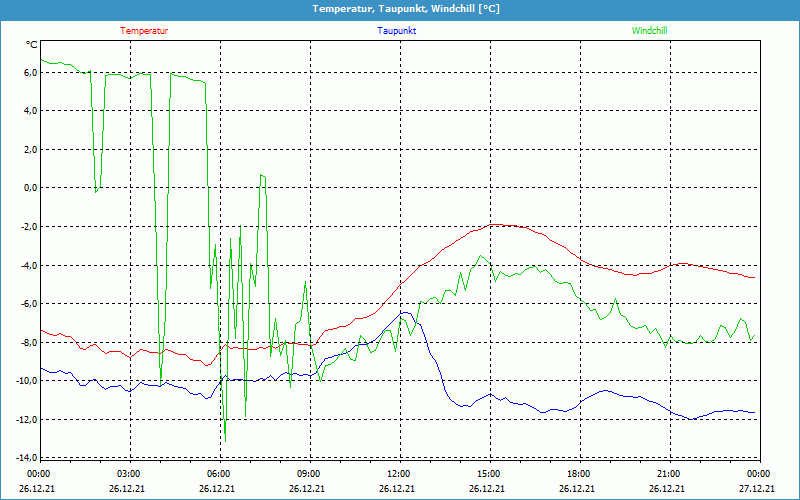Select the 03:00 time axis label
The image size is (800, 500).
pos(129,474)
